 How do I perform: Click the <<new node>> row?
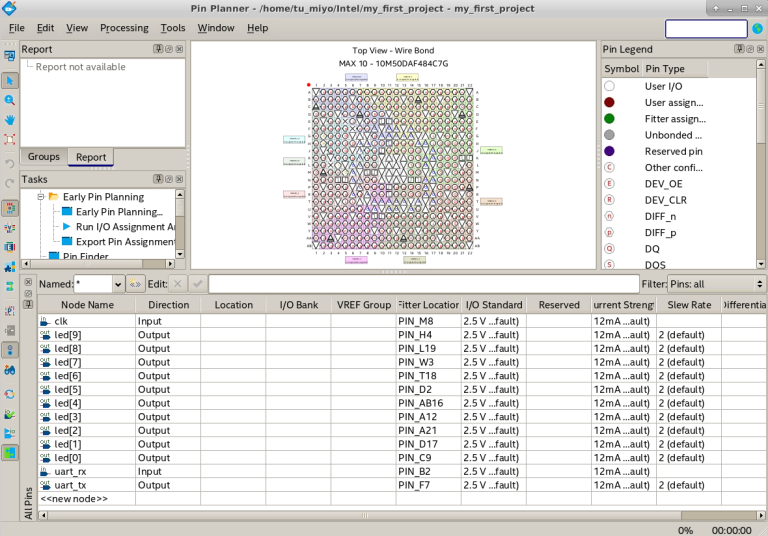pyautogui.click(x=74, y=498)
